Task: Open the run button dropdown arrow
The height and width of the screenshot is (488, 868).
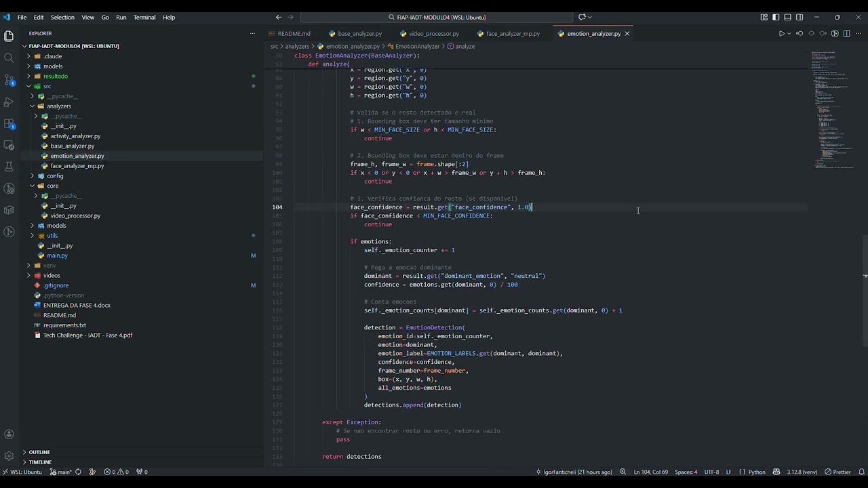Action: pos(789,33)
